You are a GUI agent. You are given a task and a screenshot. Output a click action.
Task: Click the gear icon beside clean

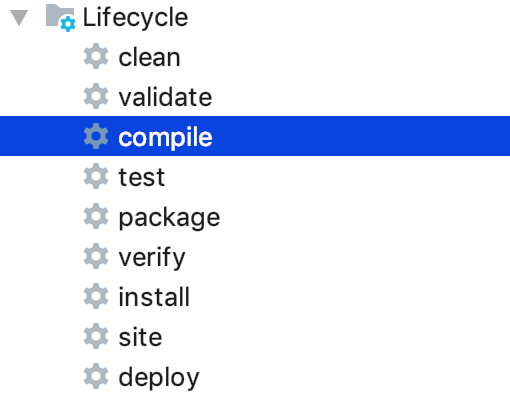pyautogui.click(x=96, y=56)
